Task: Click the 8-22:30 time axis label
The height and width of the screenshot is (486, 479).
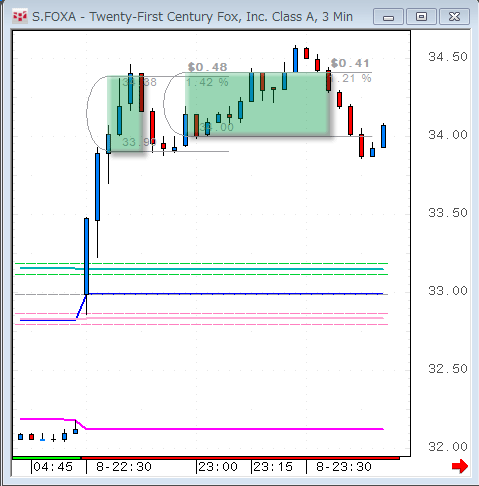Action: pyautogui.click(x=124, y=467)
